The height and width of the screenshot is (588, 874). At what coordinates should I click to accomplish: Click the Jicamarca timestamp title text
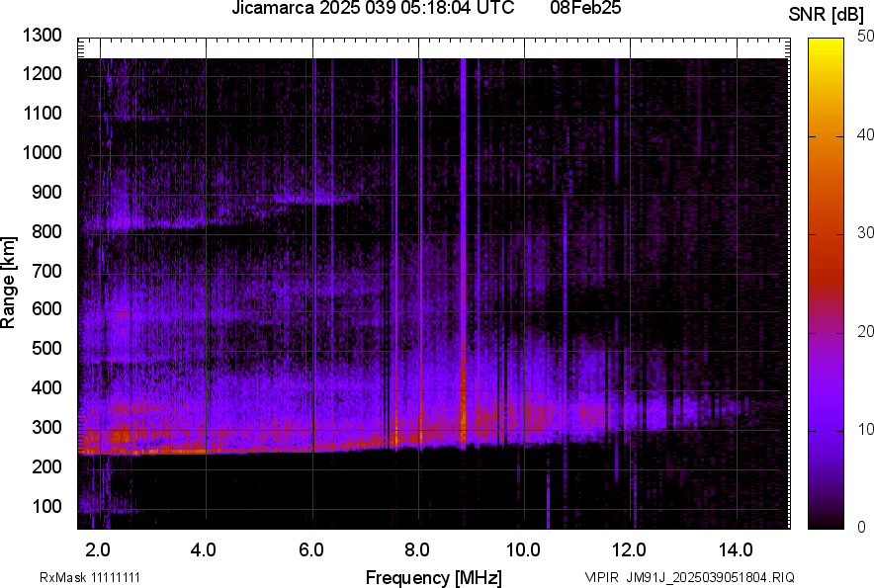(372, 9)
